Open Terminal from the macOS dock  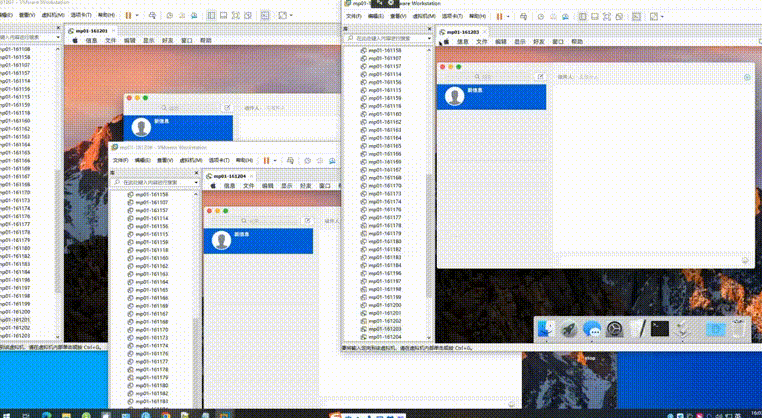tap(659, 329)
